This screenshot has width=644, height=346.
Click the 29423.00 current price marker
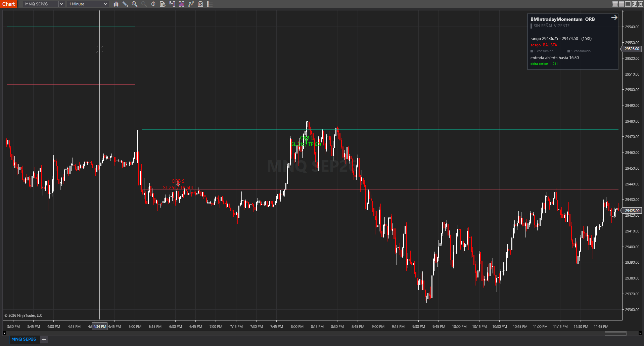click(632, 211)
